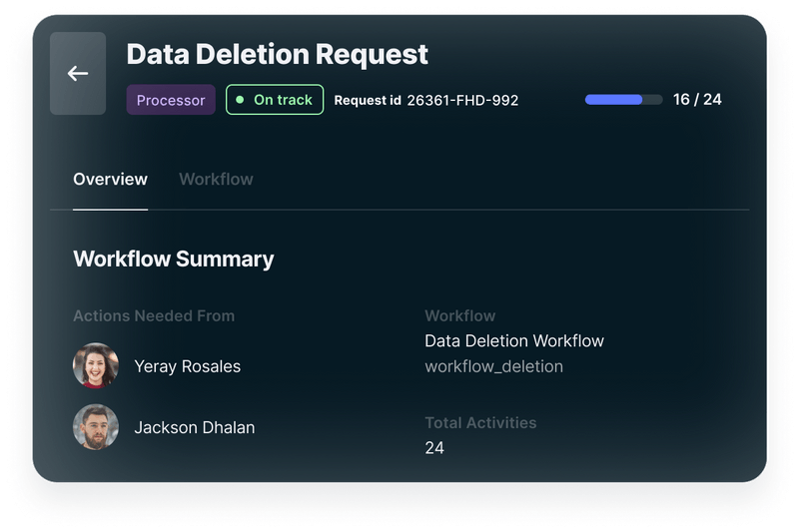799x532 pixels.
Task: Open the Data Deletion Workflow link
Action: 514,340
